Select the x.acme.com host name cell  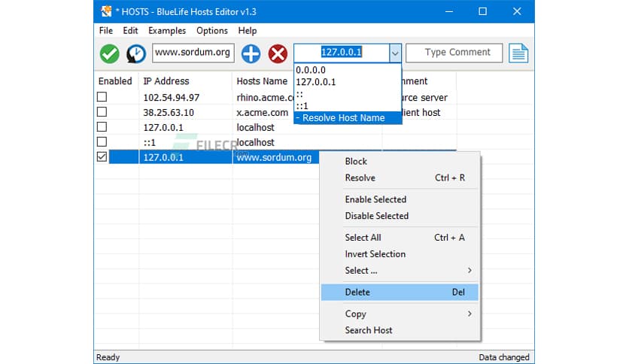click(263, 113)
